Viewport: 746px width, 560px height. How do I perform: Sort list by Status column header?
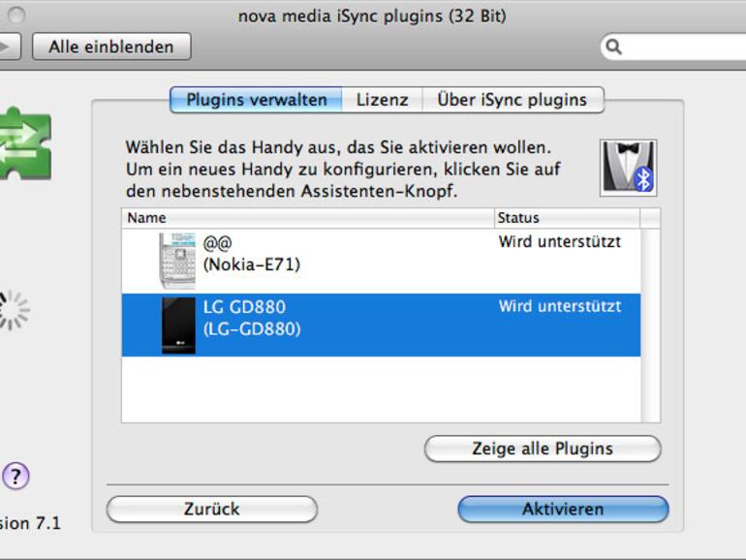567,218
